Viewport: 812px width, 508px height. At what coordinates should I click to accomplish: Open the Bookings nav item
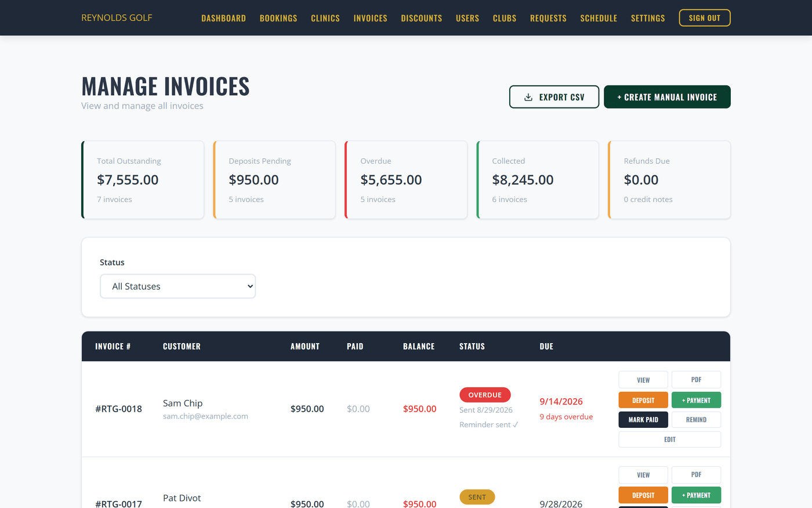pyautogui.click(x=278, y=18)
